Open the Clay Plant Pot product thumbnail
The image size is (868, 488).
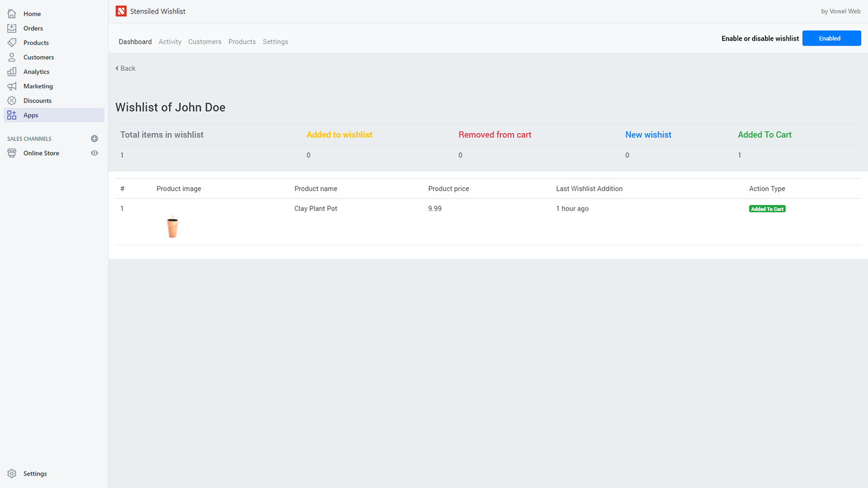(172, 226)
